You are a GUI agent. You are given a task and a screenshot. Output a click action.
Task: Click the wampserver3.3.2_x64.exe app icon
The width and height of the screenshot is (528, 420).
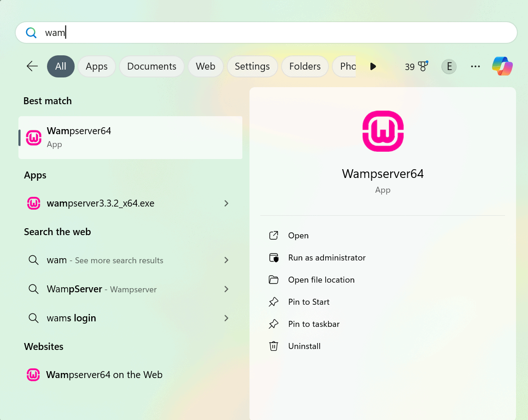(33, 203)
